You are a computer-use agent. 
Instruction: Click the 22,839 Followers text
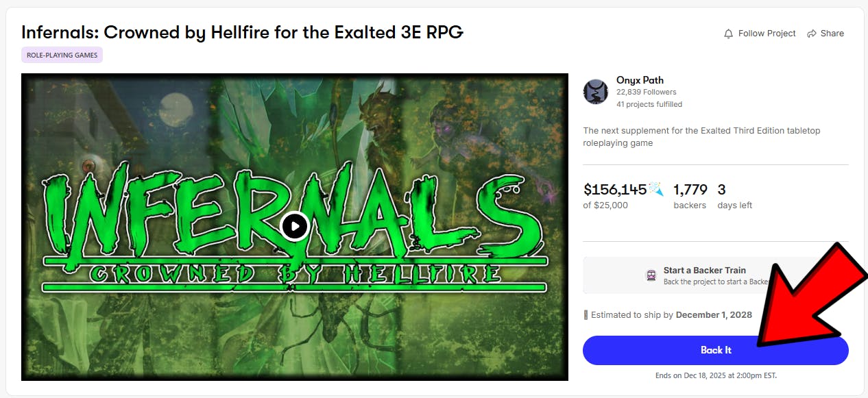pos(646,92)
